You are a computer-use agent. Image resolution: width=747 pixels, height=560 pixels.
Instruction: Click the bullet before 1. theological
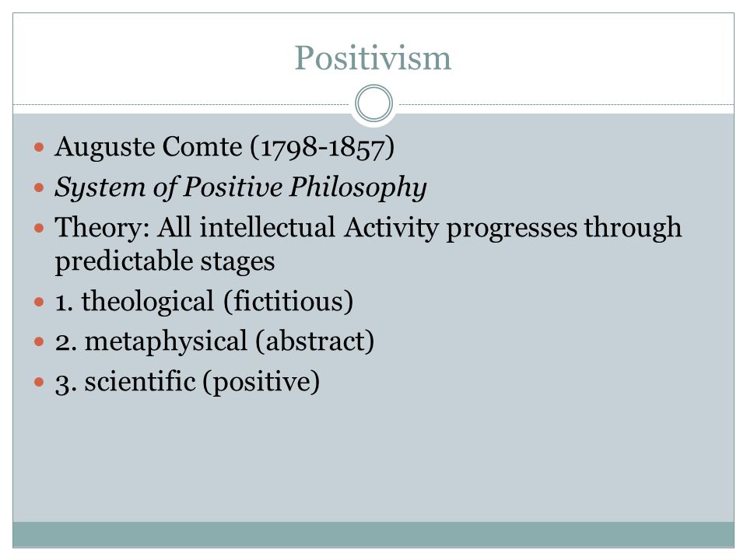tap(39, 302)
